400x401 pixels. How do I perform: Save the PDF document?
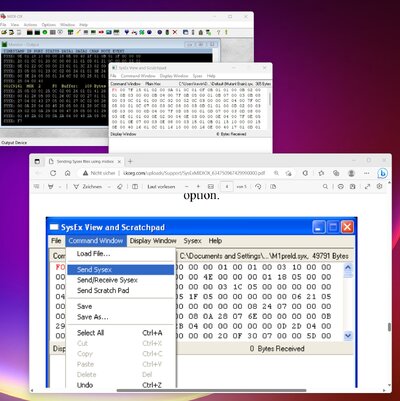[353, 186]
